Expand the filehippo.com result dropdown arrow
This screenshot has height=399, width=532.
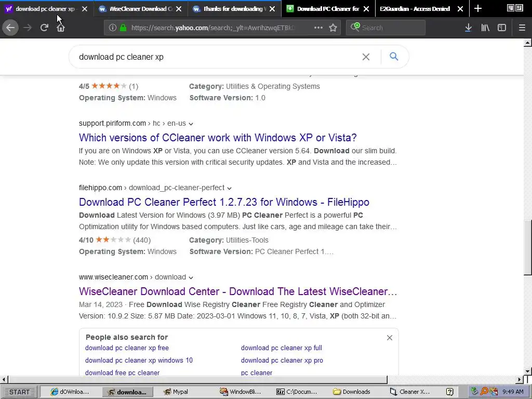[229, 188]
